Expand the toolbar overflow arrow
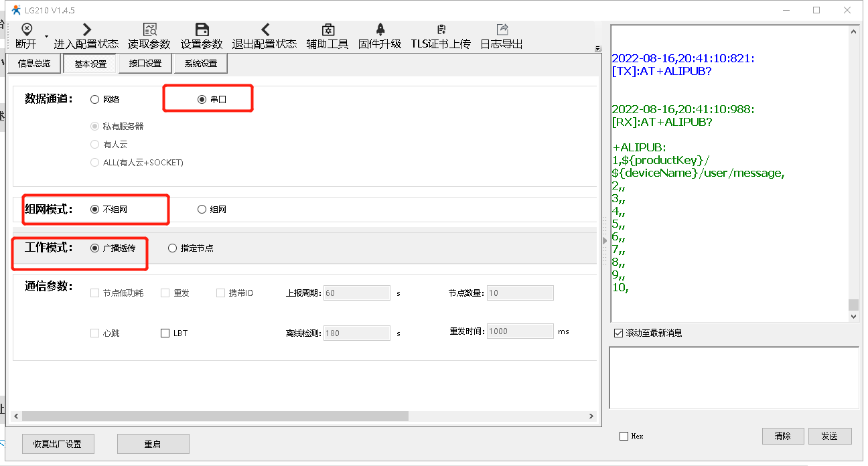 pos(597,48)
